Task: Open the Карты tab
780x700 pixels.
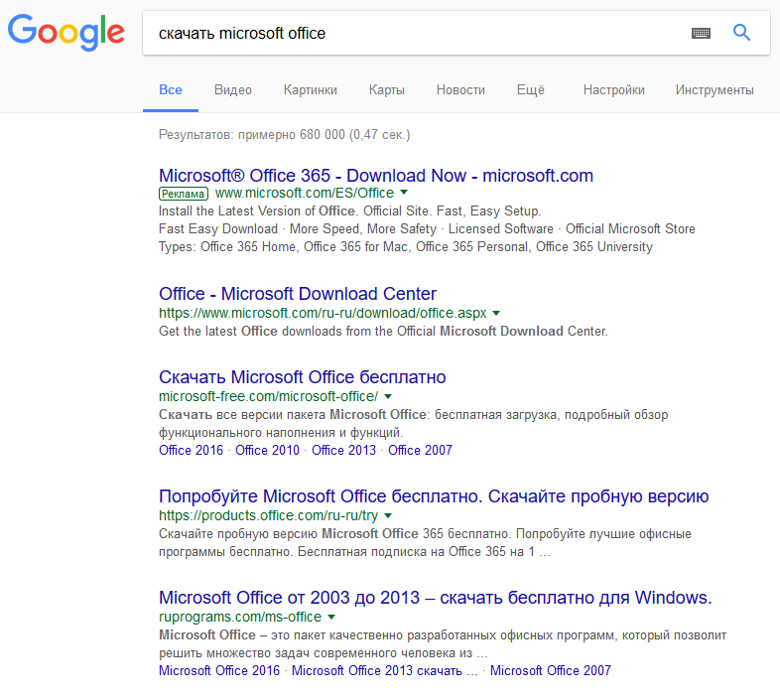Action: click(x=386, y=90)
